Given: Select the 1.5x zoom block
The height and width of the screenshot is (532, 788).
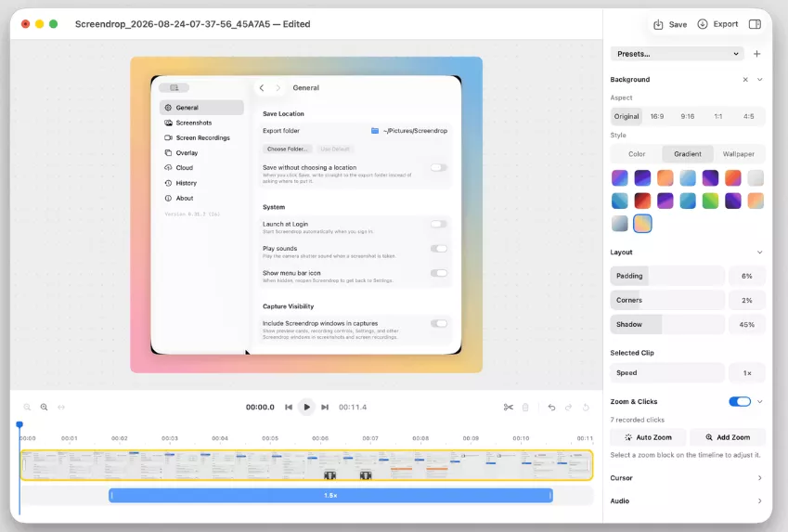Looking at the screenshot, I should click(x=330, y=495).
